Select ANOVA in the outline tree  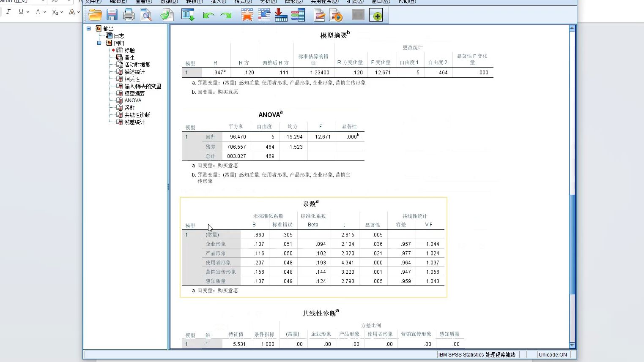pyautogui.click(x=133, y=101)
